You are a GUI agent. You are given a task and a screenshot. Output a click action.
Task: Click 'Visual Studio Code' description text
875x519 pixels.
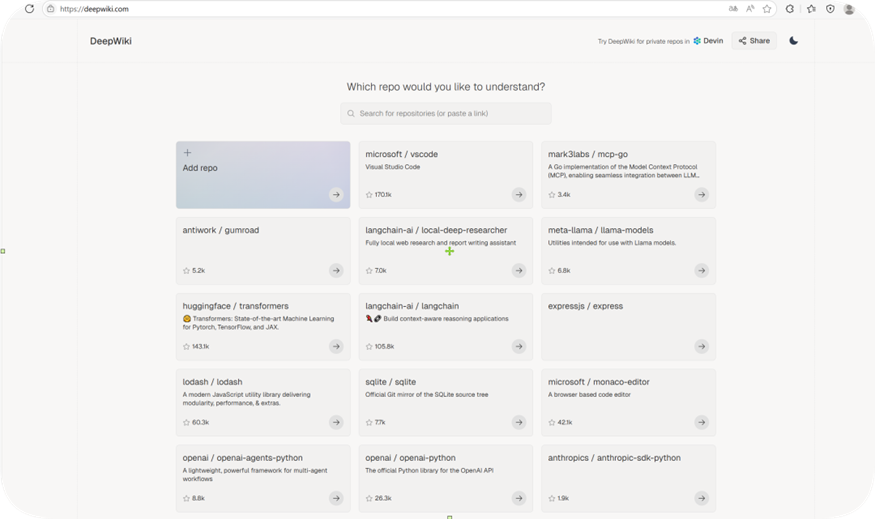point(392,167)
